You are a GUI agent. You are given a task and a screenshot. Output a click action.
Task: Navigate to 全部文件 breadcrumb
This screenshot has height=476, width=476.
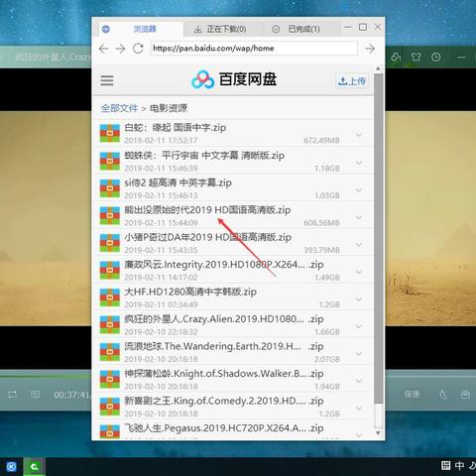(119, 108)
